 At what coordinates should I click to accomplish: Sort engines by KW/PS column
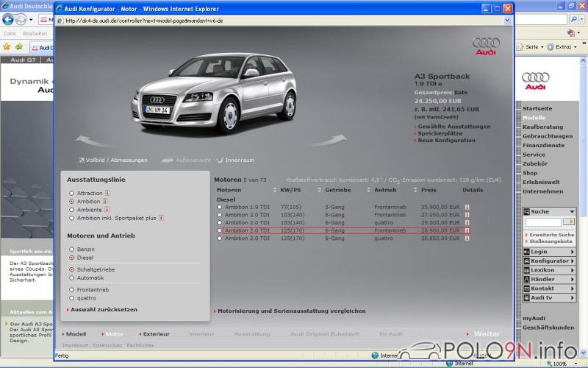pos(319,190)
